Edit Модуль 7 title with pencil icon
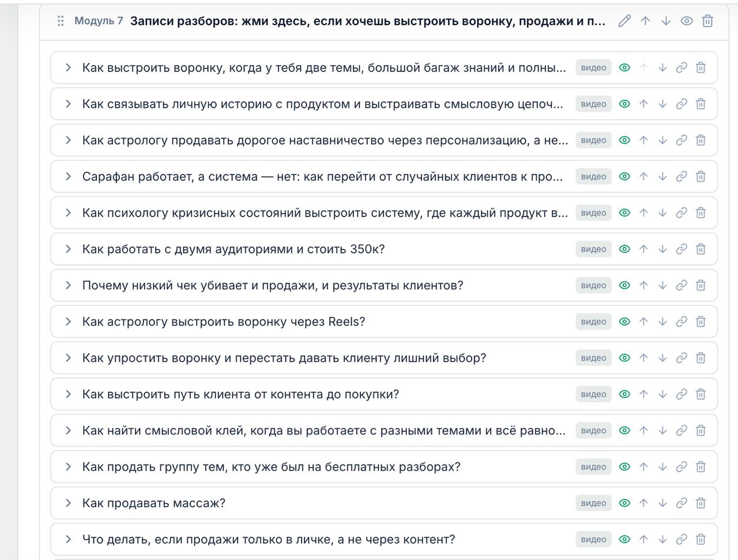738x560 pixels. point(624,21)
